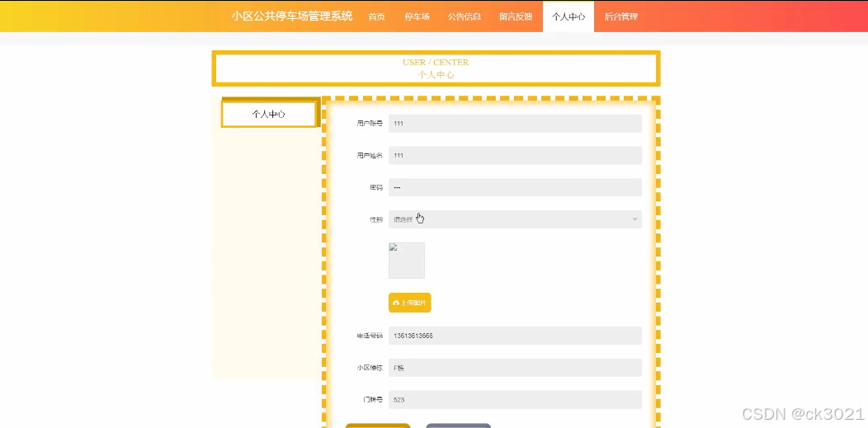Viewport: 868px width, 428px height.
Task: Open 后台管理 from the top menu
Action: click(620, 16)
